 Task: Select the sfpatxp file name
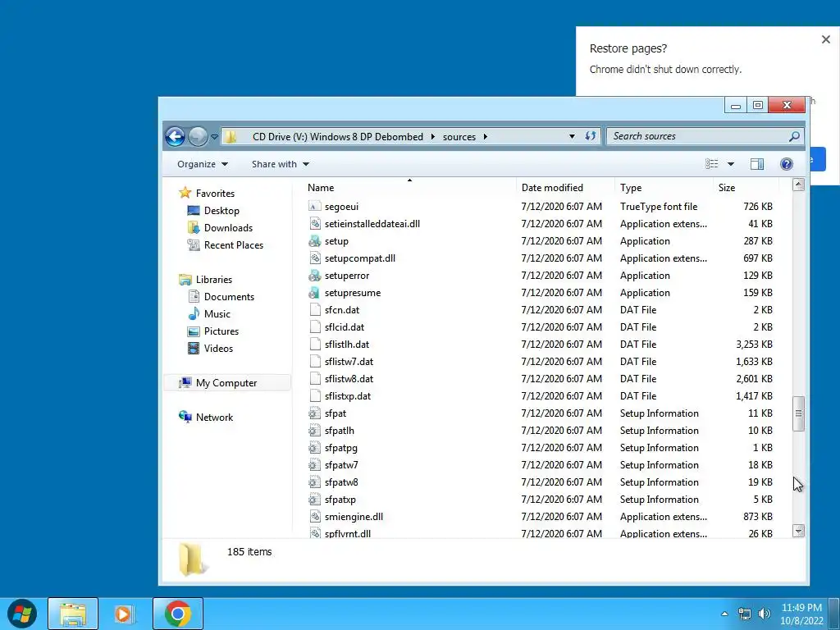(340, 500)
